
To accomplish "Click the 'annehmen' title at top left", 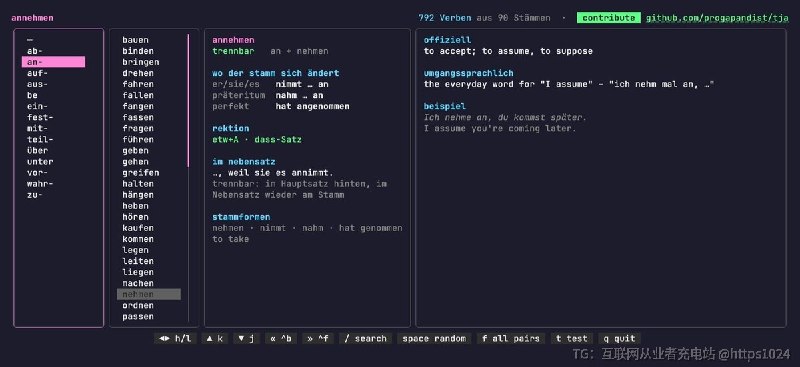I will pos(32,18).
